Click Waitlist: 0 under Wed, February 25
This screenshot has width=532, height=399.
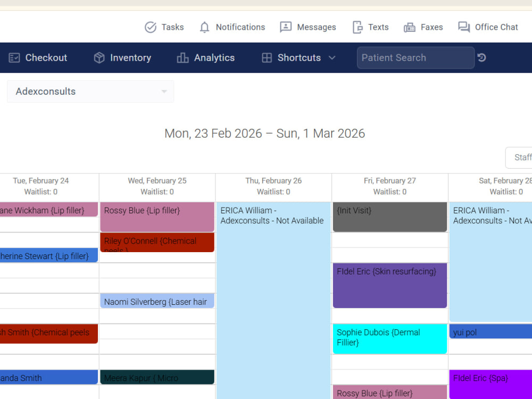(x=157, y=192)
